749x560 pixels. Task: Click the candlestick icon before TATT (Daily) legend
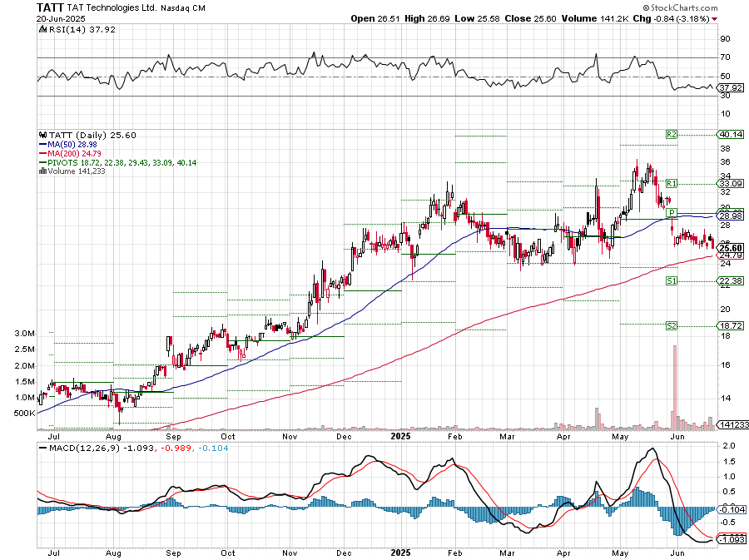pos(42,135)
